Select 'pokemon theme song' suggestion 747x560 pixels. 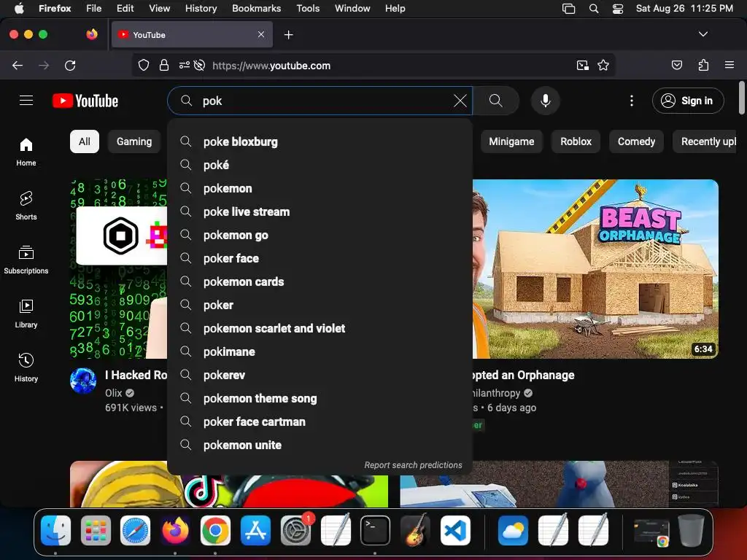(x=320, y=399)
